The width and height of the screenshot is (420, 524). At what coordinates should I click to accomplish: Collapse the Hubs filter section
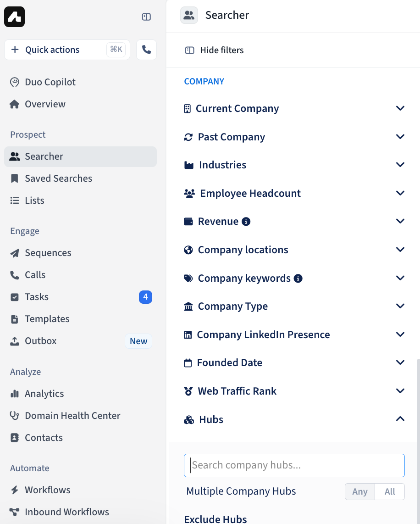(294, 420)
